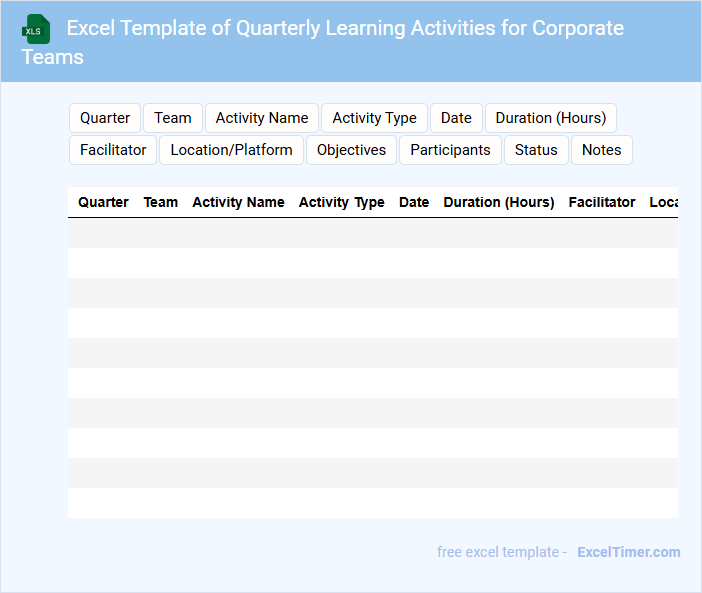
Task: Open the ExcelTimer.com link
Action: (x=628, y=552)
